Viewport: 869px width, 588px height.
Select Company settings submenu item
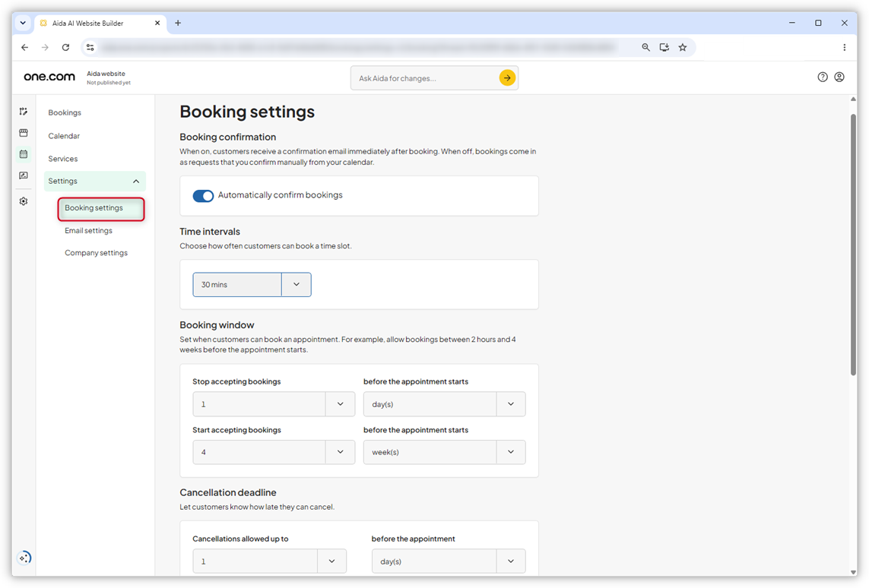[x=96, y=253]
